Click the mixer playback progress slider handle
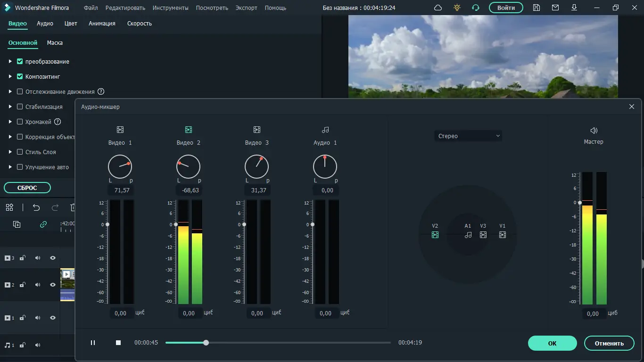The image size is (644, 362). tap(206, 343)
